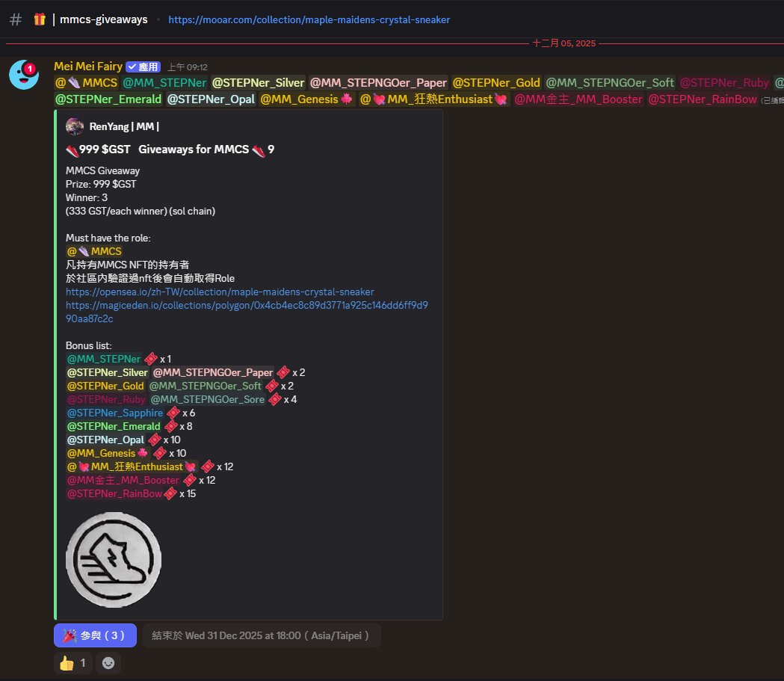Open the add reaction smiley button
Screen dimensions: 784x681
pyautogui.click(x=108, y=663)
